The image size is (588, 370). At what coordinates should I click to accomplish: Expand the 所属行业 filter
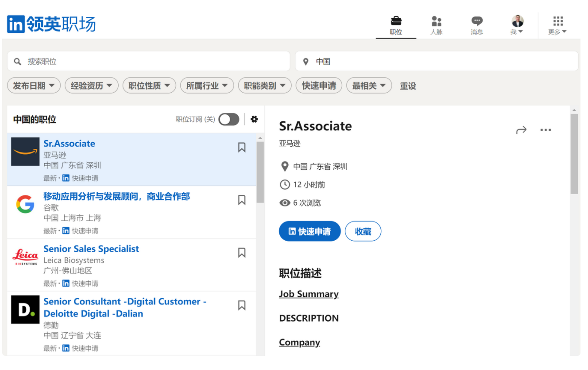pos(207,86)
